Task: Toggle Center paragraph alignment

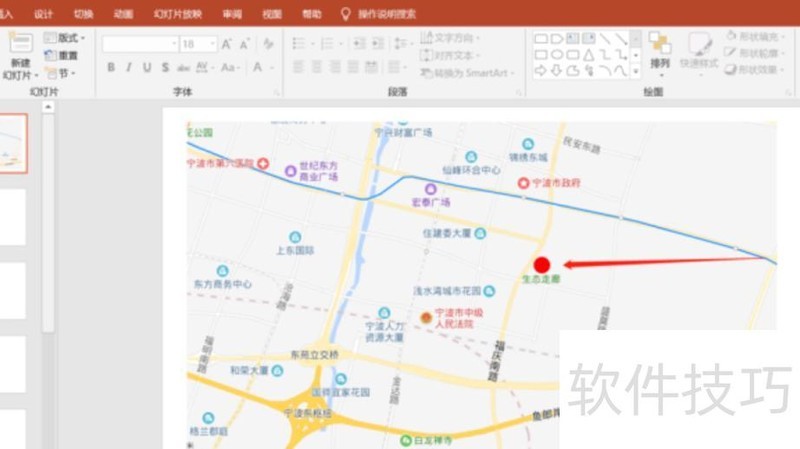Action: 317,67
